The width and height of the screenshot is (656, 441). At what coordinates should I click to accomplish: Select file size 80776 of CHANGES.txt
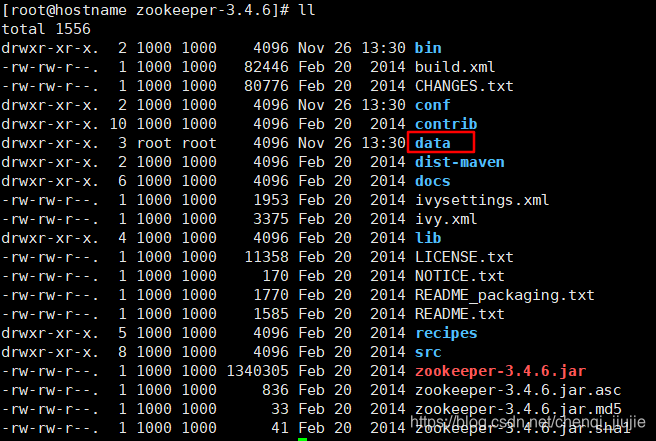click(266, 86)
